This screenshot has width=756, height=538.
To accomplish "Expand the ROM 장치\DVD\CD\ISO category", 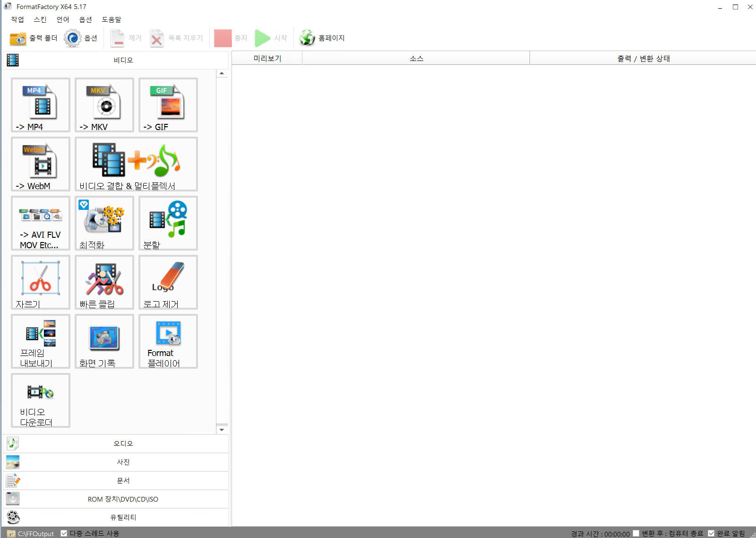I will pos(116,499).
